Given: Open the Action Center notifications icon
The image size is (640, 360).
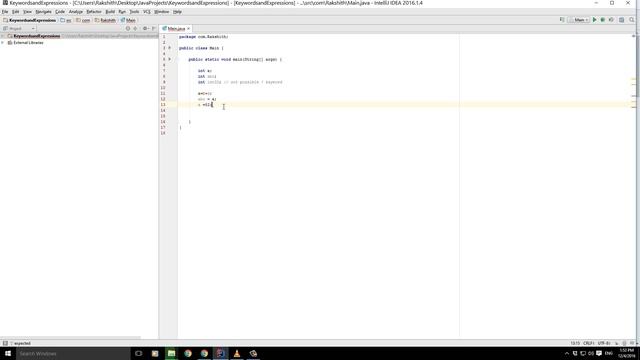Looking at the screenshot, I should tap(599, 353).
